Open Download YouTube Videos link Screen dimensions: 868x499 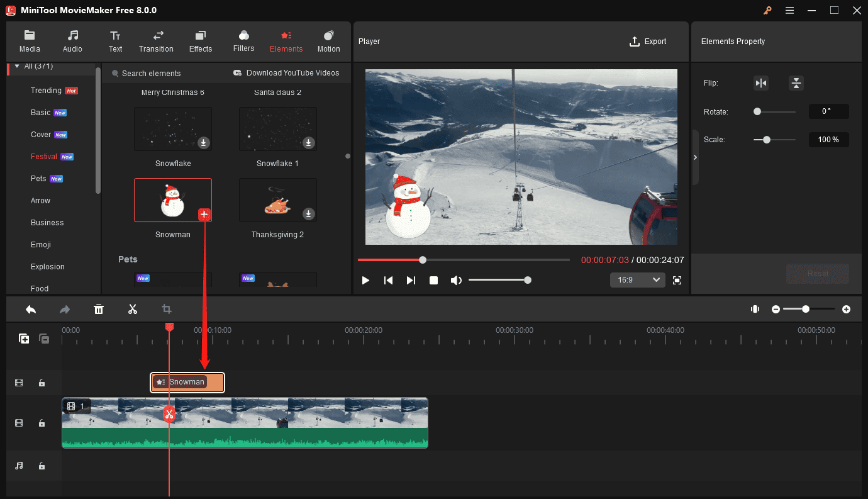tap(286, 73)
